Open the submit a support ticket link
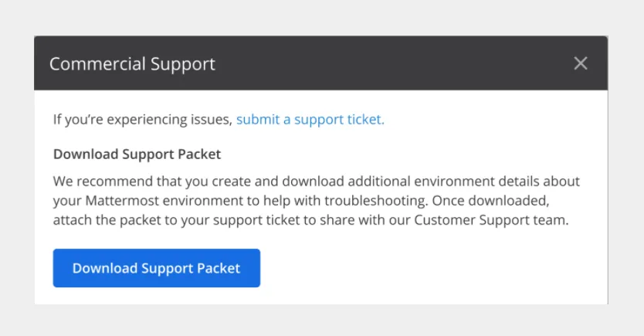 [310, 120]
